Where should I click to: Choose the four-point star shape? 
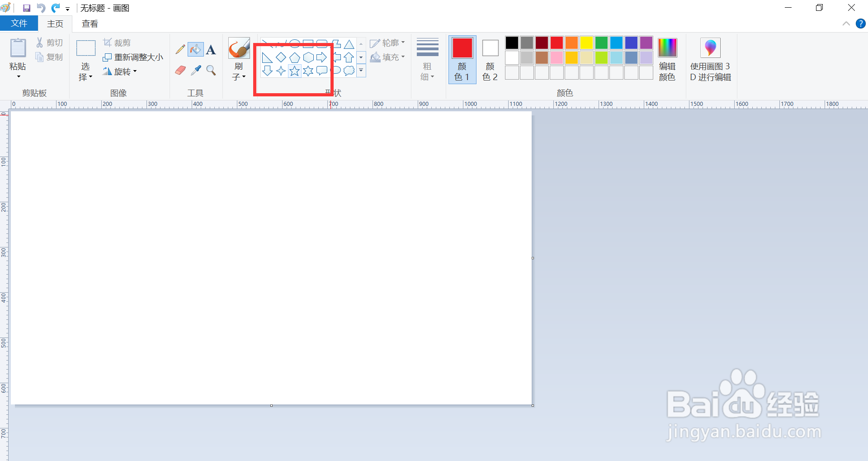281,71
